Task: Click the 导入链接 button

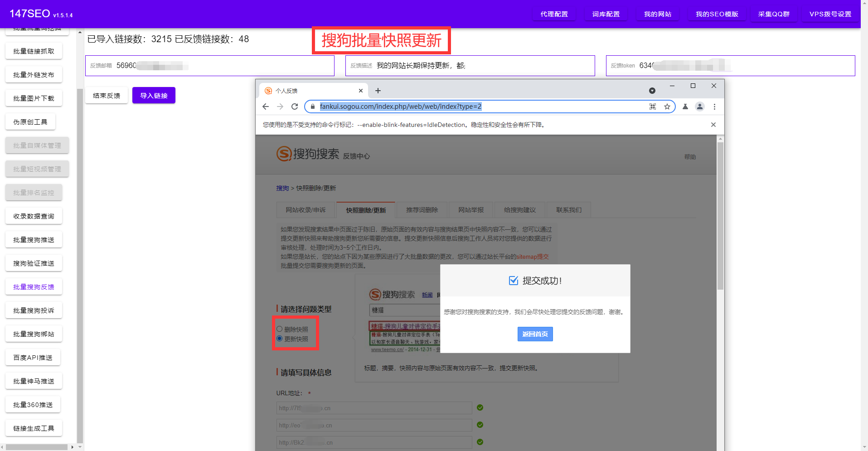Action: point(154,96)
